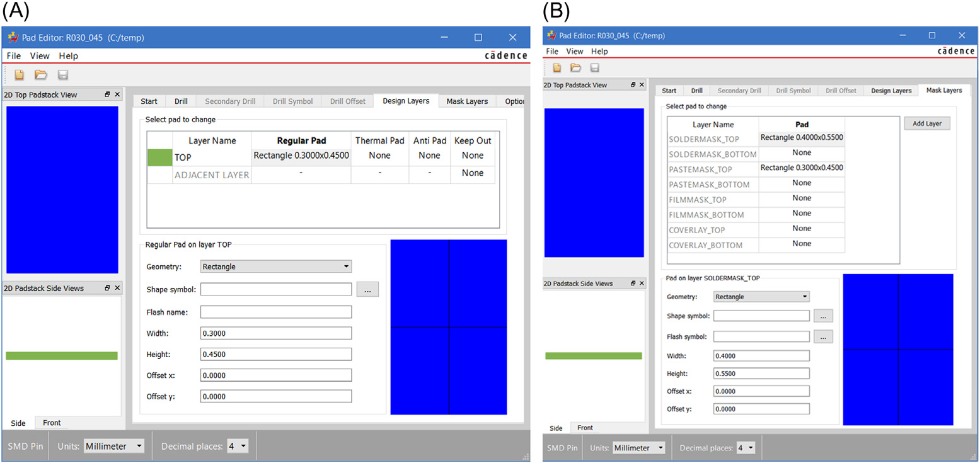The image size is (980, 463).
Task: Click the Save disk icon in right window
Action: [595, 68]
